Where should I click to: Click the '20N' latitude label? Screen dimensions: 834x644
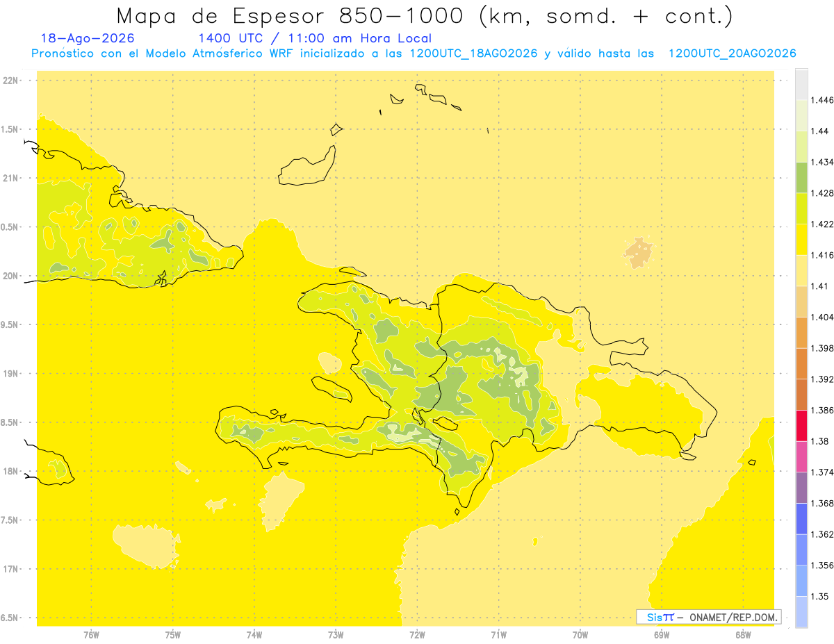11,276
